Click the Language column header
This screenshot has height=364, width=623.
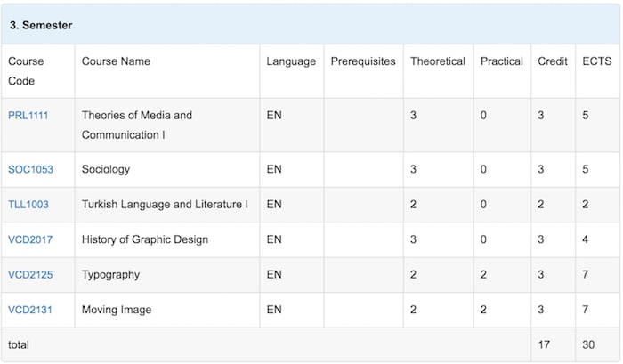[x=291, y=61]
